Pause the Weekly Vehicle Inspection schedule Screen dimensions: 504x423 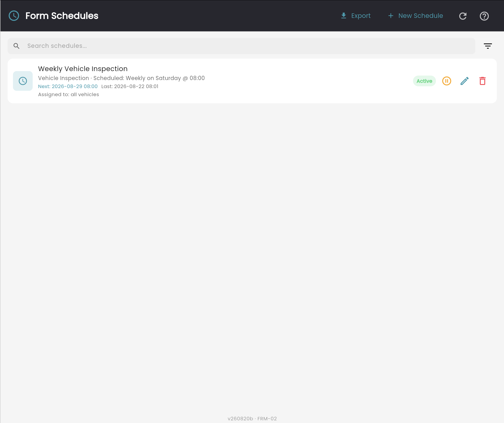click(446, 81)
